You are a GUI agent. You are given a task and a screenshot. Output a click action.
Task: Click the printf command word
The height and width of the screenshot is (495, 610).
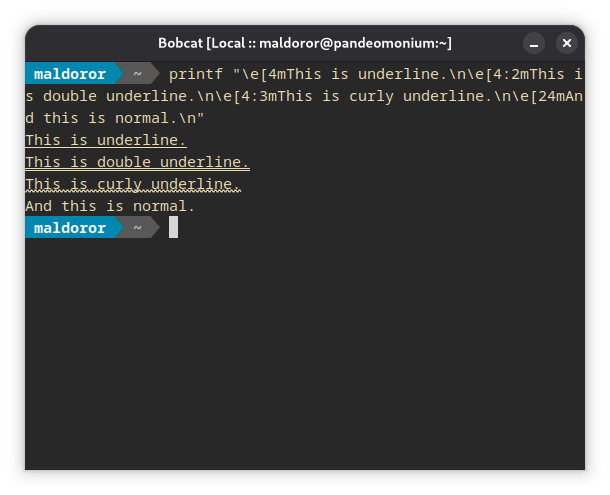[196, 74]
